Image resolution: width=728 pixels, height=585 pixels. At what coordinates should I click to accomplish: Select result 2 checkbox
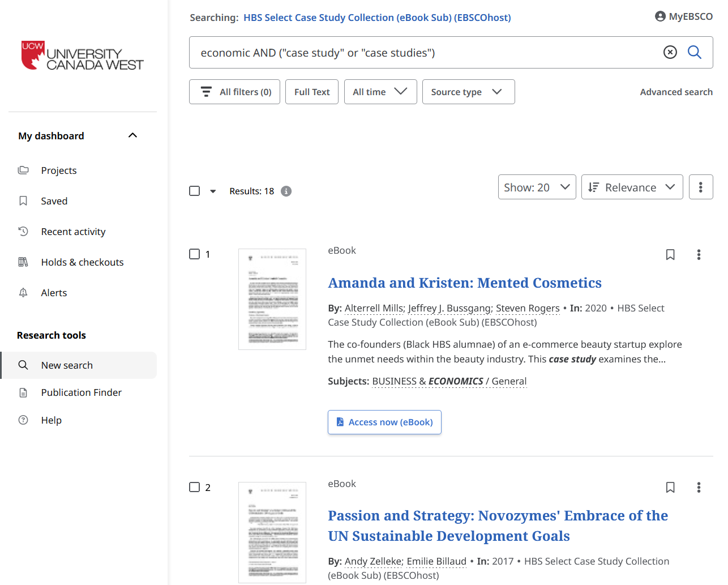195,487
